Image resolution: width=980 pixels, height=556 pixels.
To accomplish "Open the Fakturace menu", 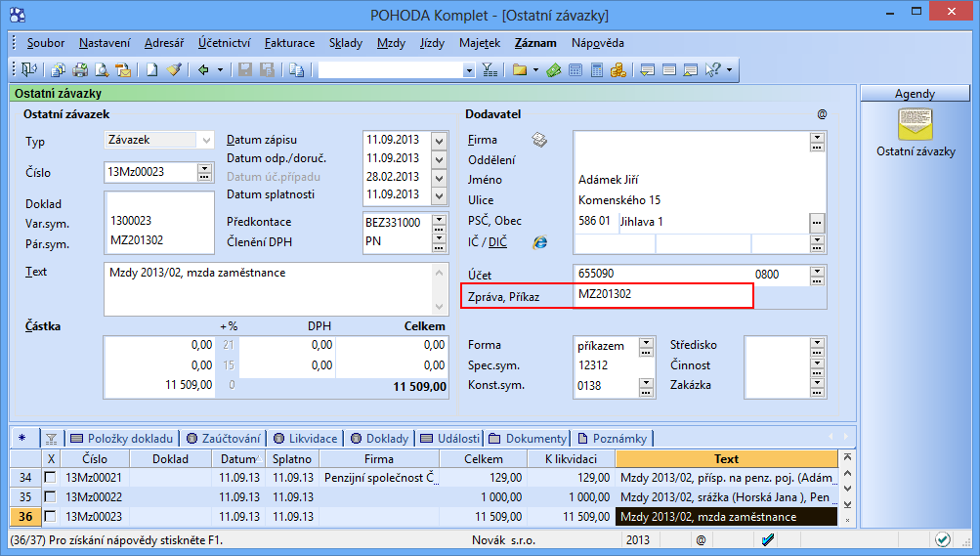I will click(289, 43).
